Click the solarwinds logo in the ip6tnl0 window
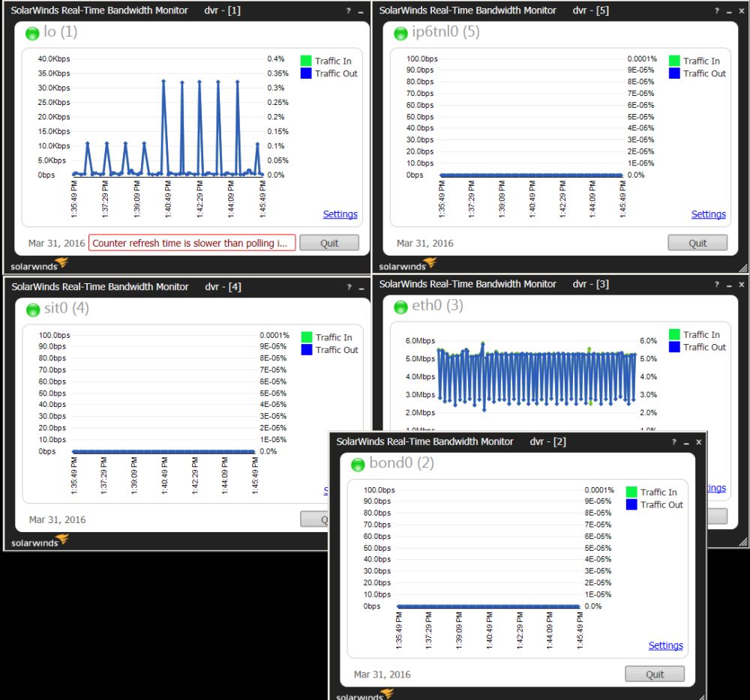 coord(407,265)
